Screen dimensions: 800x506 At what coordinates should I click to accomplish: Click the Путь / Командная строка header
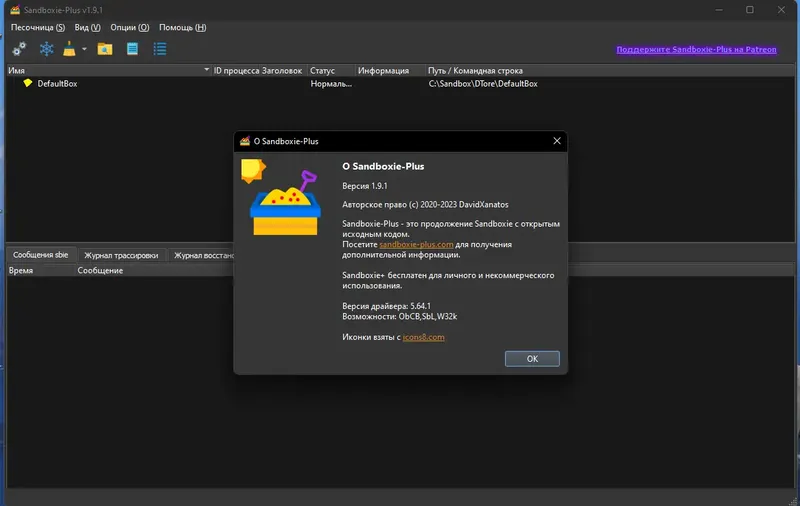click(x=610, y=70)
